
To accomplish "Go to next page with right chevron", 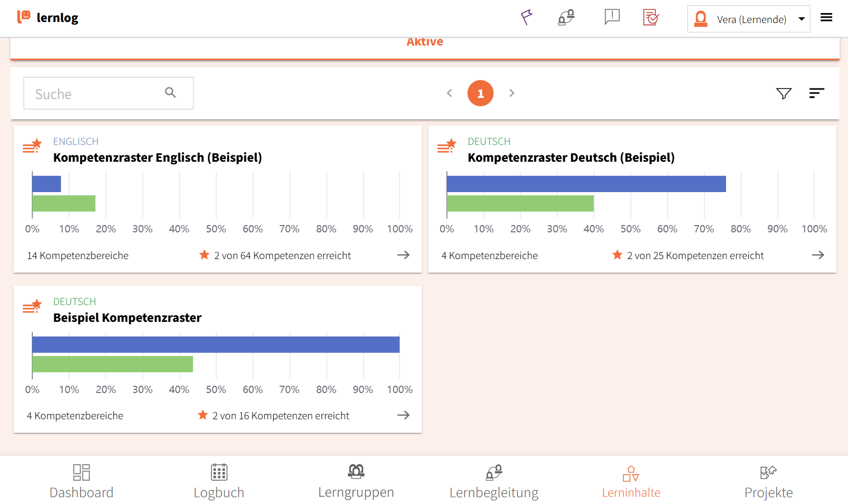I will point(512,93).
